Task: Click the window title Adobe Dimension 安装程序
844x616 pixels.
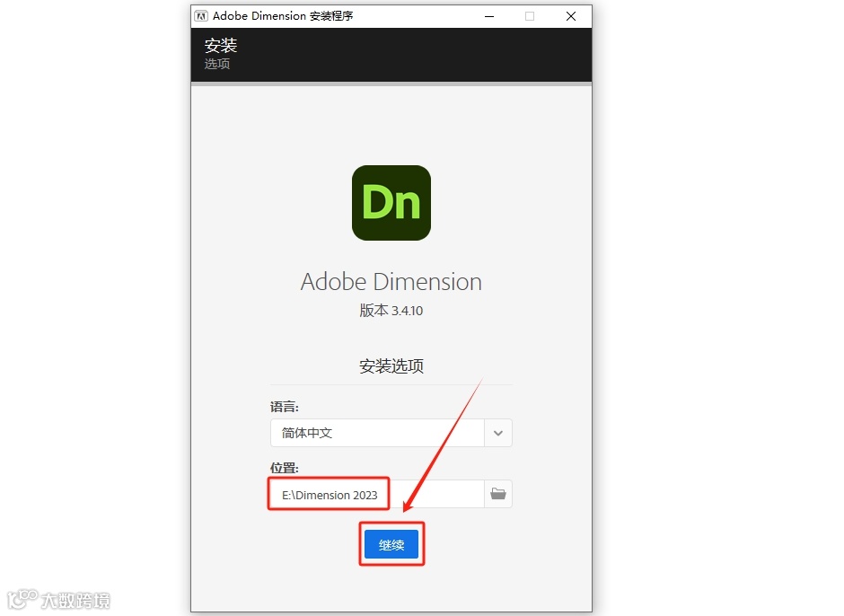Action: tap(283, 16)
